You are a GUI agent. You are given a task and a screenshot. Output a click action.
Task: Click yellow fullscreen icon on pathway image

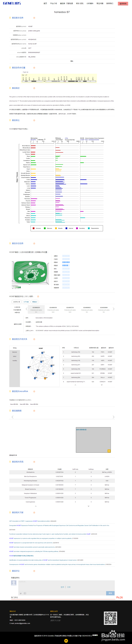click(109, 451)
